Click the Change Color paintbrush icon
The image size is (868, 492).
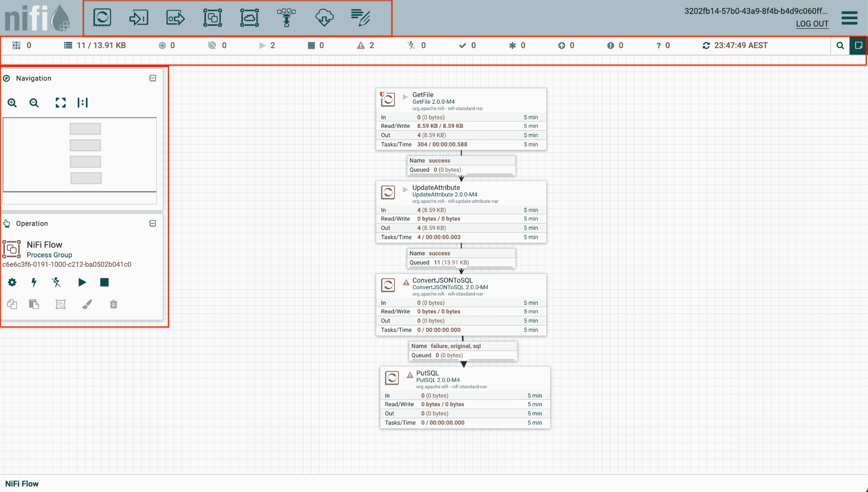[87, 304]
